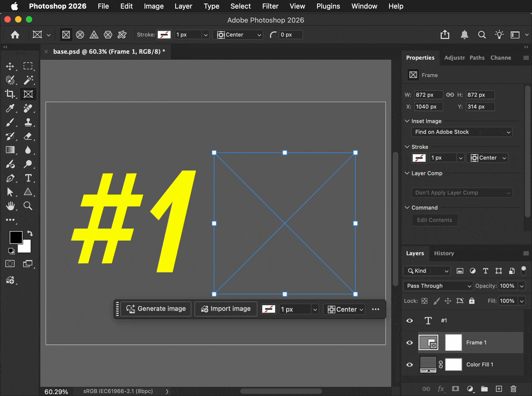Screen dimensions: 532x396
Task: Select the Blur tool
Action: [x=28, y=150]
